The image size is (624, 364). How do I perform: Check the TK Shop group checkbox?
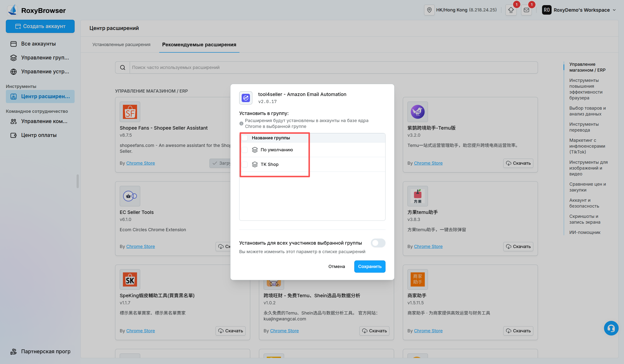point(245,164)
